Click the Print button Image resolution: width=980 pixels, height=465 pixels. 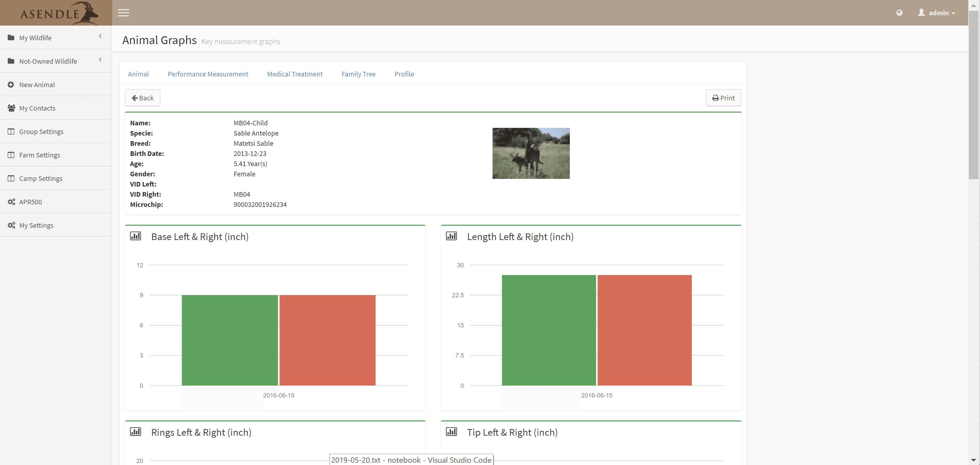[723, 98]
